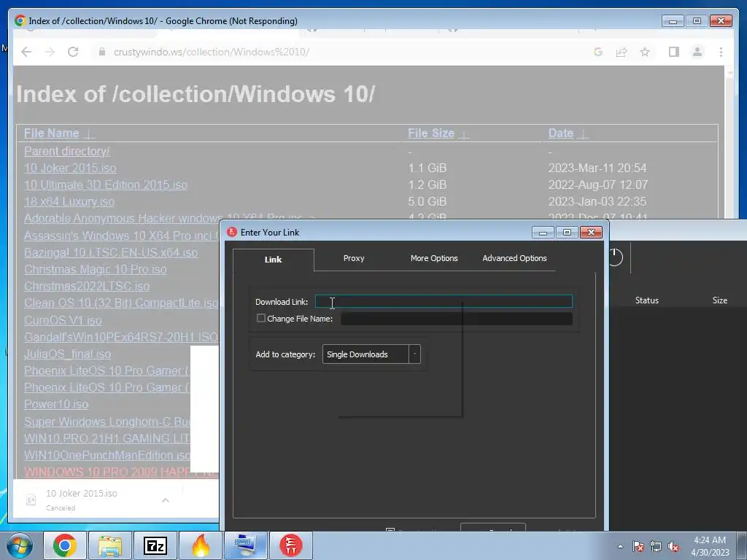This screenshot has width=747, height=560.
Task: Click the power icon in download manager
Action: (x=614, y=257)
